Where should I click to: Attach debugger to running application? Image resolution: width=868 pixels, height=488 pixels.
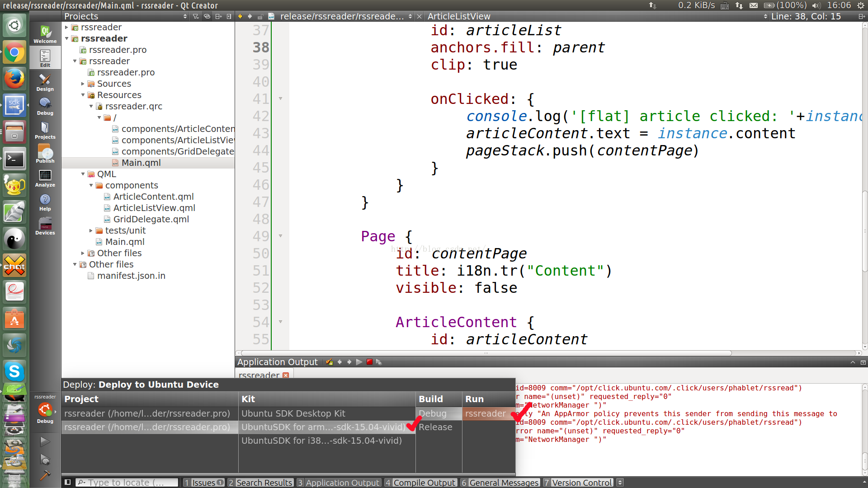coord(379,362)
